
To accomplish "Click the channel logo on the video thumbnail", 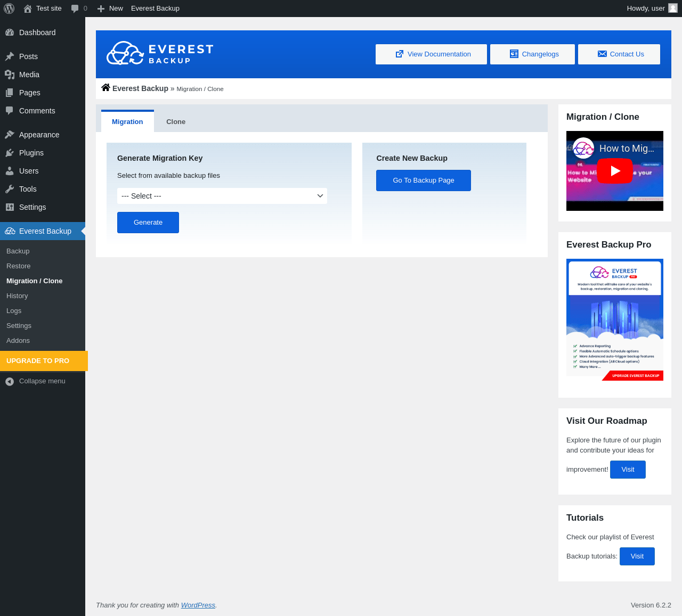I will (x=583, y=149).
